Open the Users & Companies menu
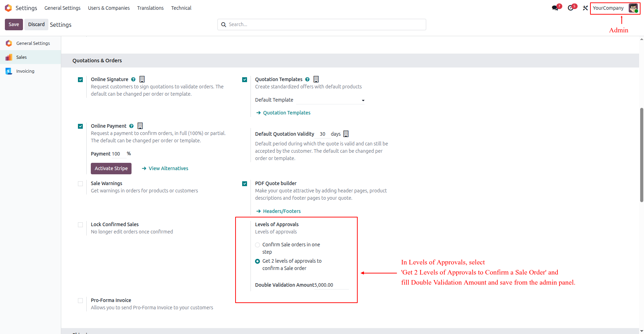The height and width of the screenshot is (334, 644). [109, 8]
